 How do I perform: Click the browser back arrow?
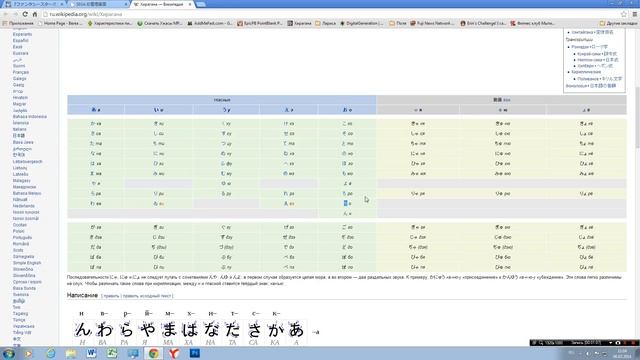pyautogui.click(x=6, y=14)
